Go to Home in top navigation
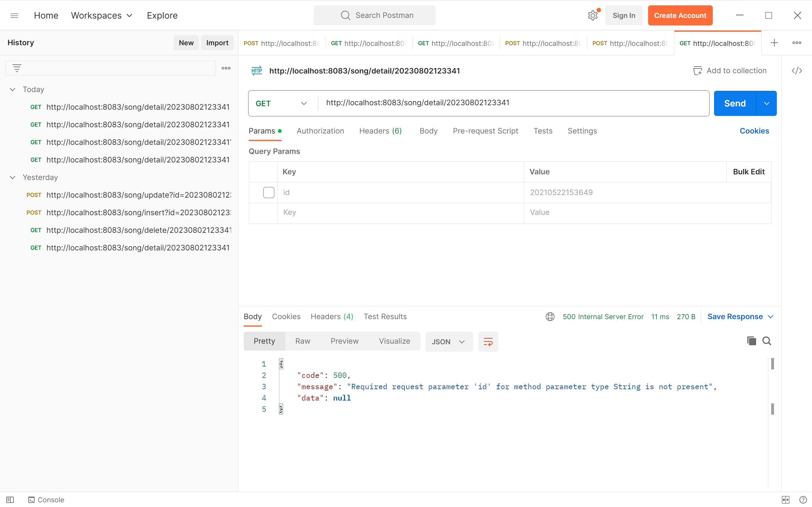812x507 pixels. tap(46, 15)
